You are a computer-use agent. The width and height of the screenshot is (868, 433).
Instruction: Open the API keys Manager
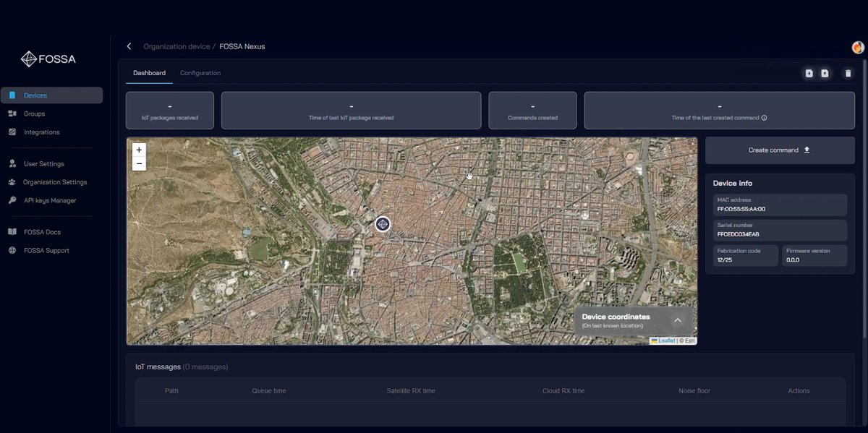point(51,200)
